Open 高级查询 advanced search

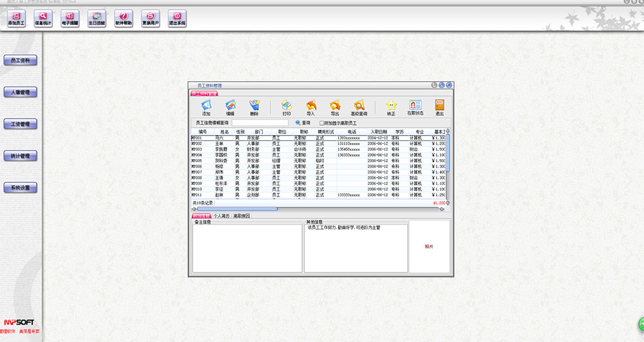359,108
